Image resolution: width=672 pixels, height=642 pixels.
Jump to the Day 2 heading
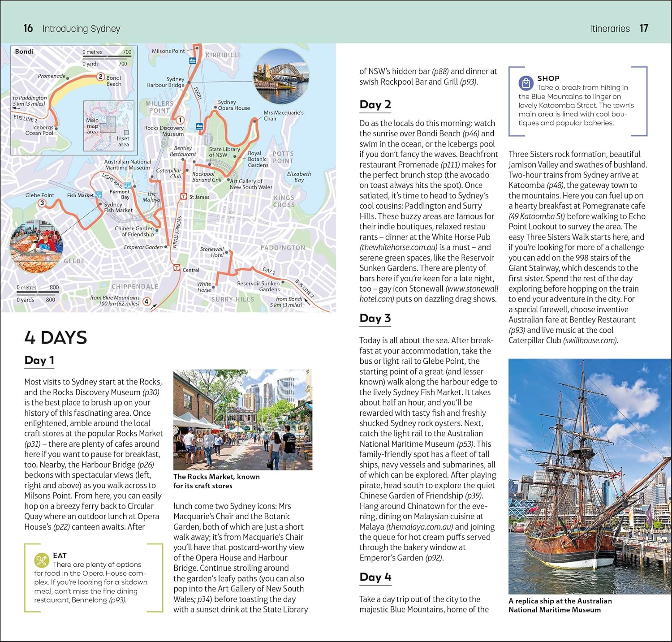(x=375, y=105)
